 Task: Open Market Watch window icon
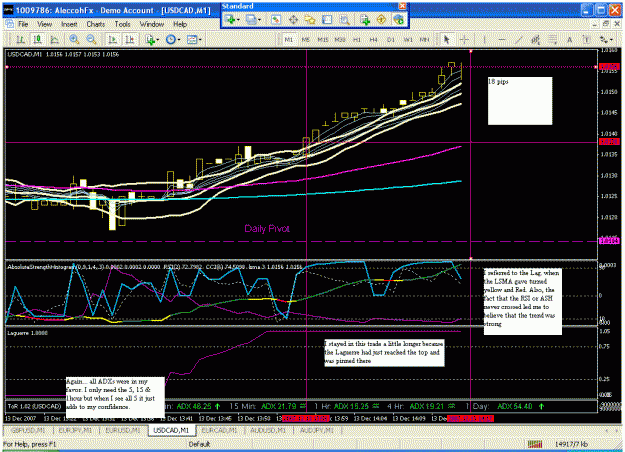pos(276,19)
